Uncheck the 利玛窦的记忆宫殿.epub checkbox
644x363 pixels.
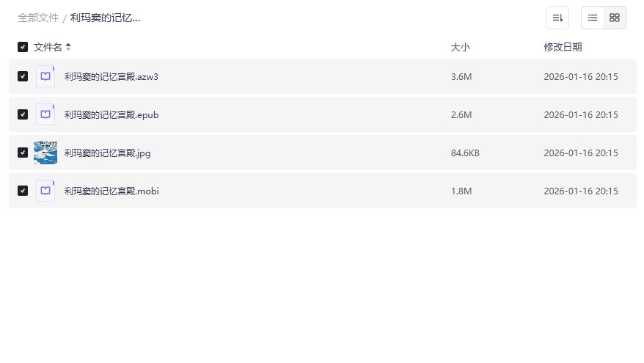(23, 114)
